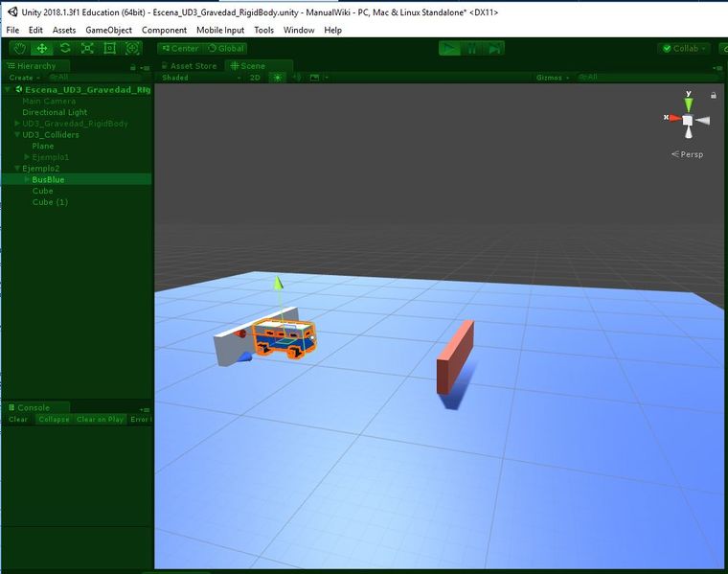Click the Play button
This screenshot has width=728, height=574.
pyautogui.click(x=449, y=48)
